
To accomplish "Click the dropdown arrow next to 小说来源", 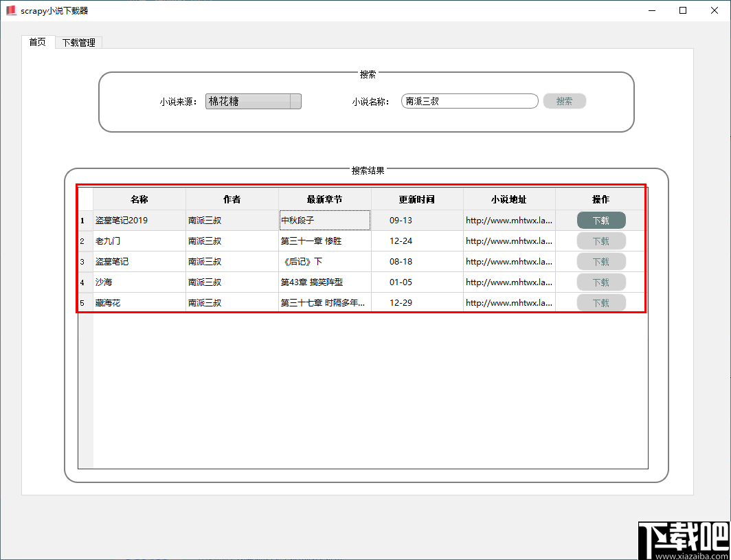I will 296,100.
